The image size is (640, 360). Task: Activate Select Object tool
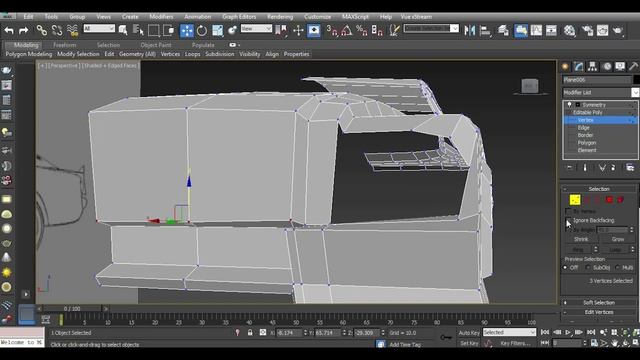(x=123, y=30)
